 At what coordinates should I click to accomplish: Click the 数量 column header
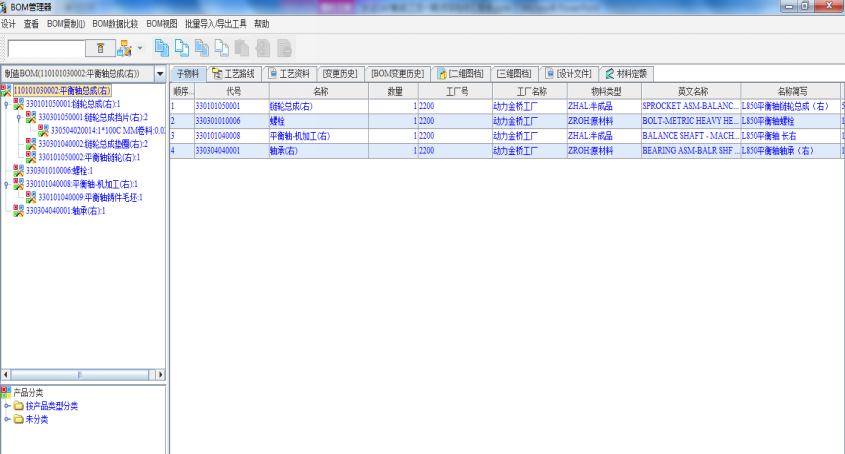click(x=393, y=91)
